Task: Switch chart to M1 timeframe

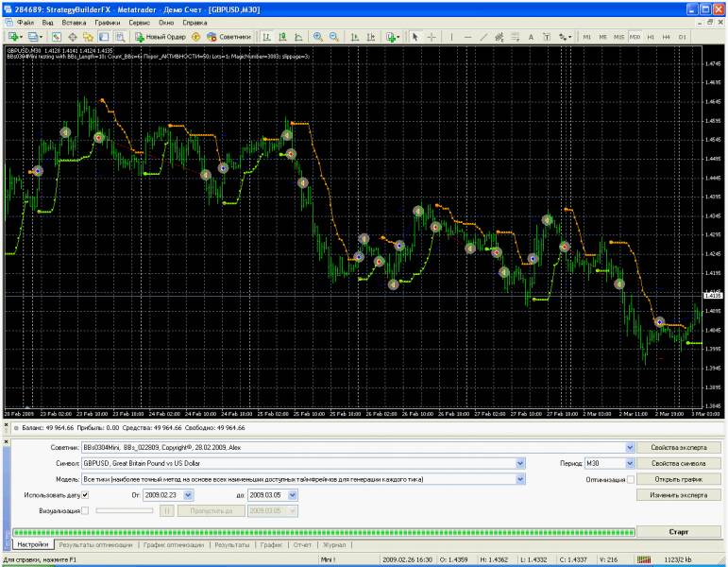Action: 587,36
